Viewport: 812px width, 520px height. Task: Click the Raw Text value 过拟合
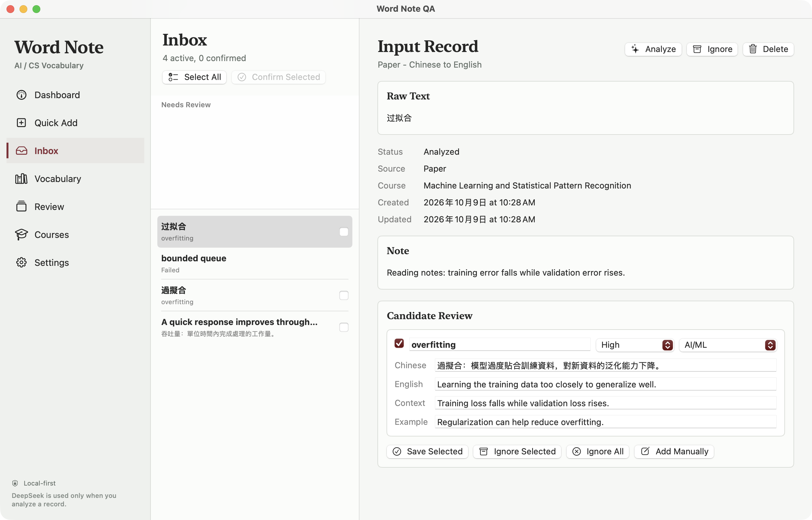(399, 118)
